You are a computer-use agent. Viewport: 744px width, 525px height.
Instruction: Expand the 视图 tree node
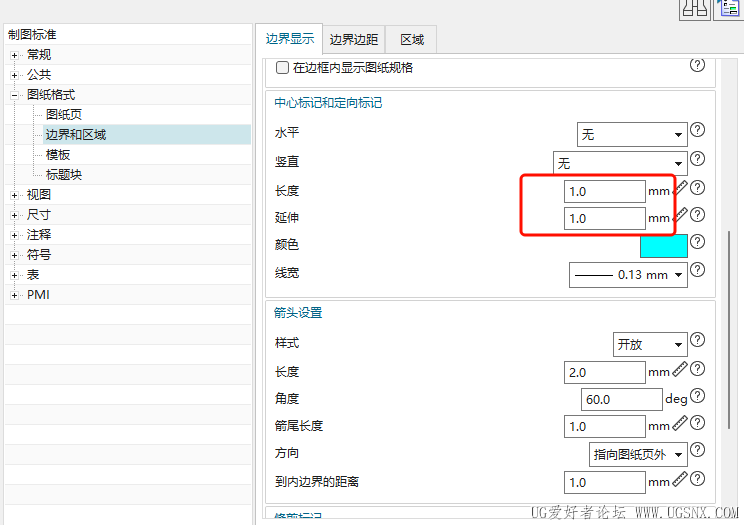coord(14,195)
